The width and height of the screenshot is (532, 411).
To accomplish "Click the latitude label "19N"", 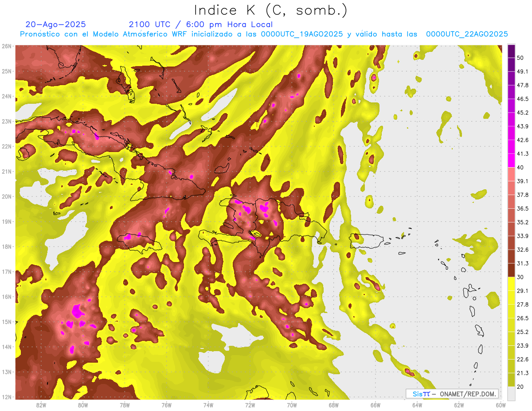I will [x=7, y=221].
